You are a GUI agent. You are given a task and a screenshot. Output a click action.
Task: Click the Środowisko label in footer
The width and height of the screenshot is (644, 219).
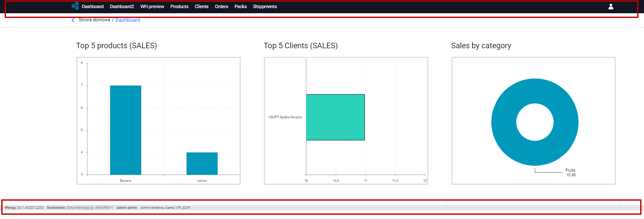pos(56,207)
